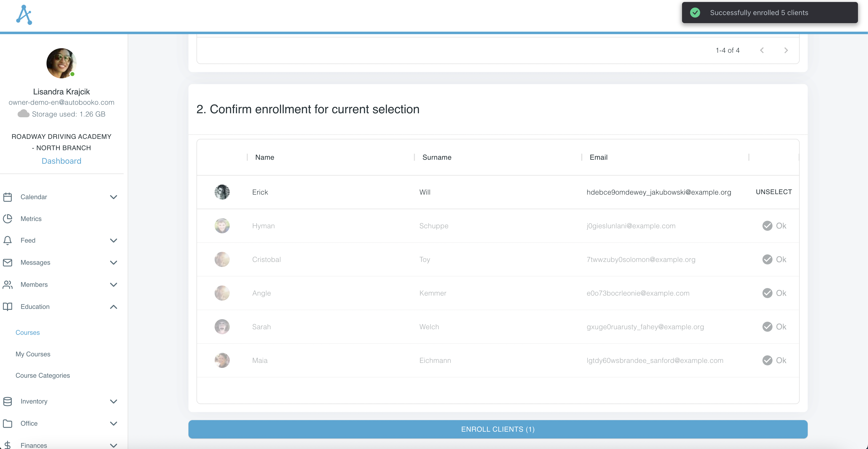Image resolution: width=868 pixels, height=449 pixels.
Task: Click the Messages envelope icon
Action: [7, 262]
